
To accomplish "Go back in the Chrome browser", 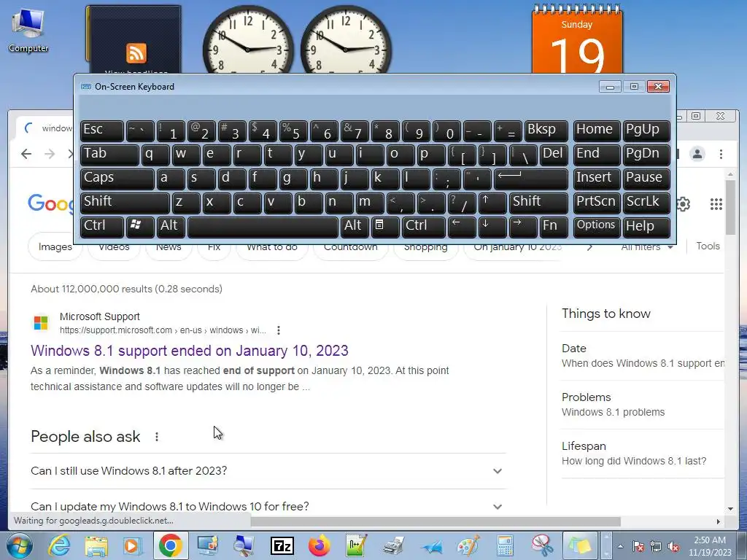I will click(26, 154).
